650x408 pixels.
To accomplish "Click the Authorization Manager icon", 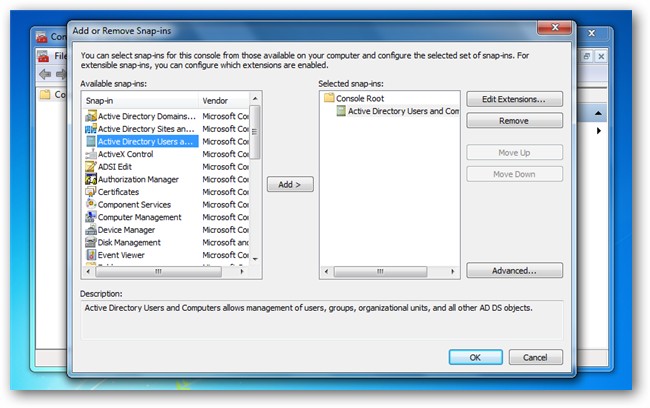I will click(90, 179).
